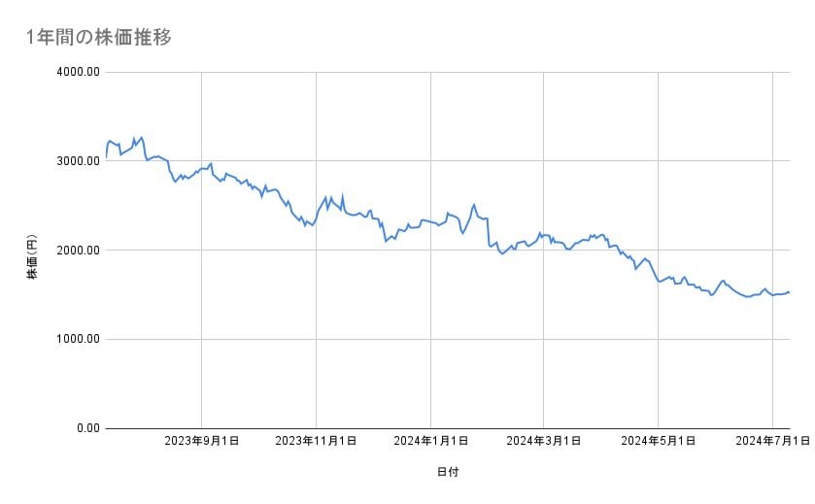Select the 2024年7月1日 x-axis label
The height and width of the screenshot is (504, 815).
click(772, 441)
